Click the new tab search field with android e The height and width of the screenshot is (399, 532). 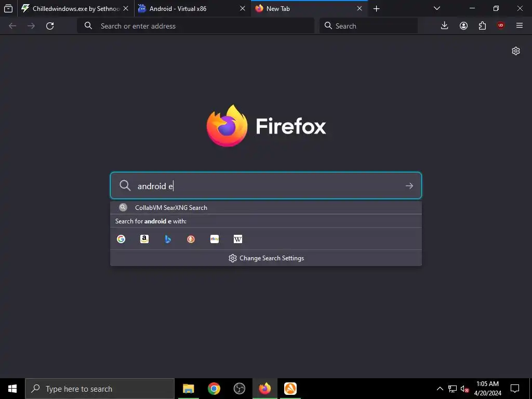point(266,185)
